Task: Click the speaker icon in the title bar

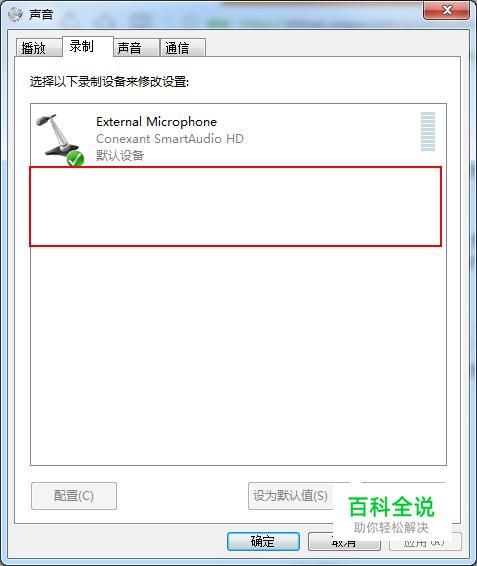Action: tap(16, 14)
